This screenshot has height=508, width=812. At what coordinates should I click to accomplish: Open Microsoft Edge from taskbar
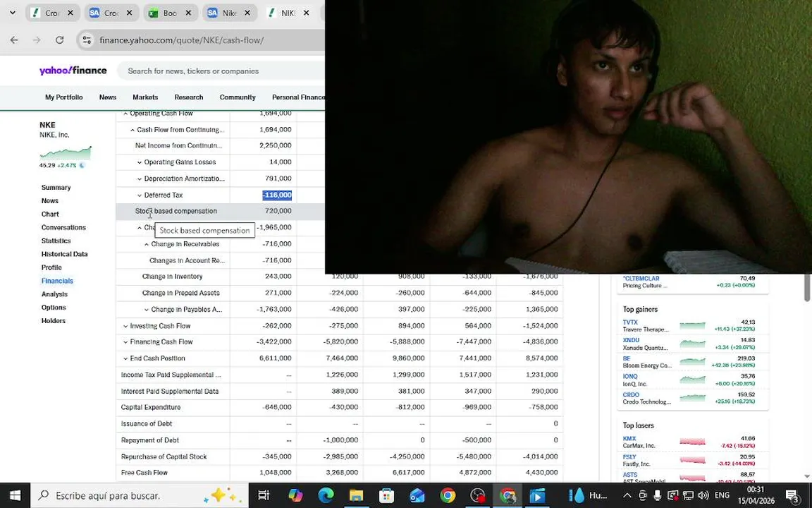[326, 495]
